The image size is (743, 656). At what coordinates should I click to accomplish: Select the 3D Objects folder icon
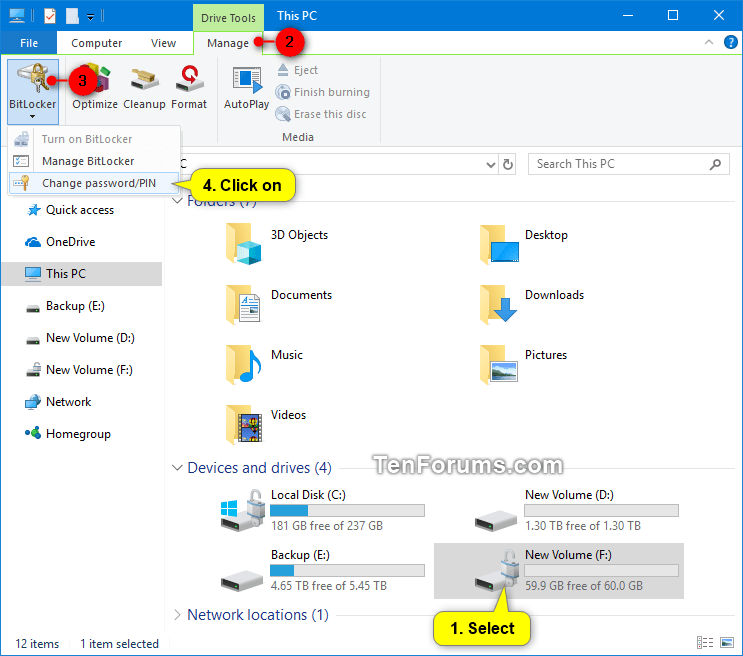[244, 244]
